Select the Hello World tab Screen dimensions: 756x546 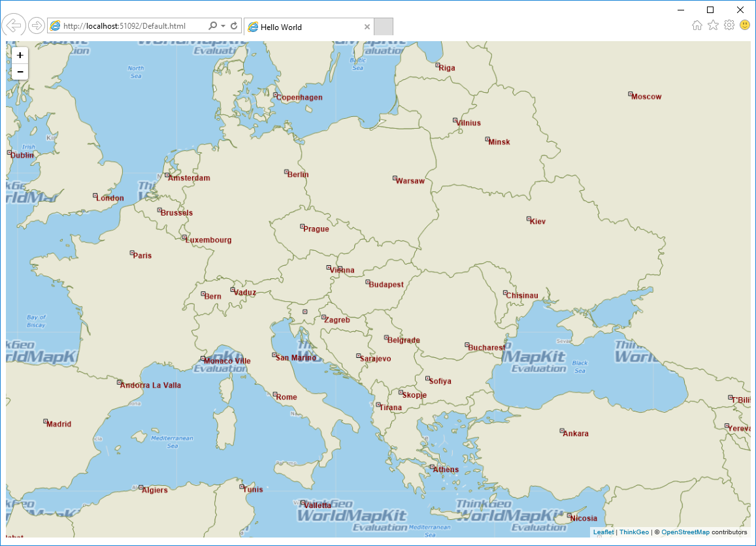pyautogui.click(x=308, y=27)
